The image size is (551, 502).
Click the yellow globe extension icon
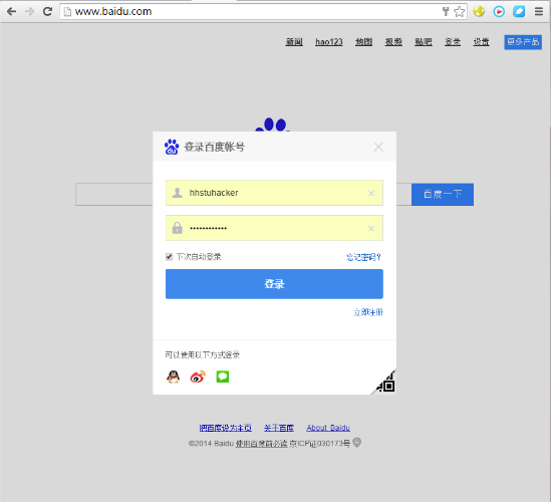coord(479,12)
